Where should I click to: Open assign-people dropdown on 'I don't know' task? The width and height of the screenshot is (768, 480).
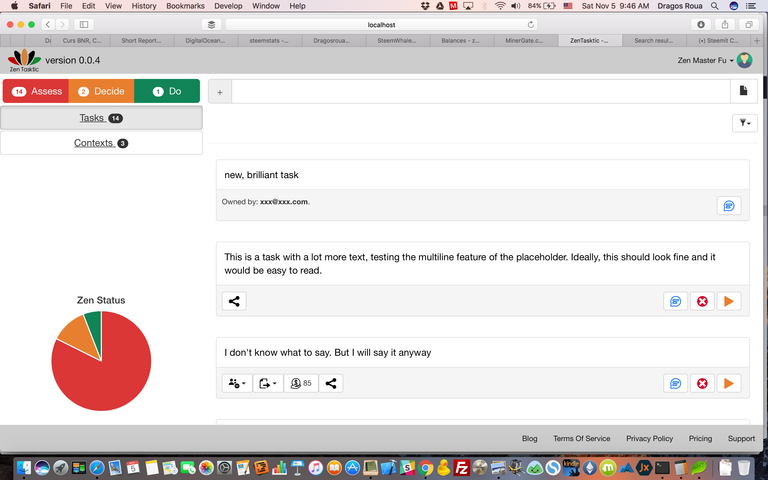coord(237,383)
